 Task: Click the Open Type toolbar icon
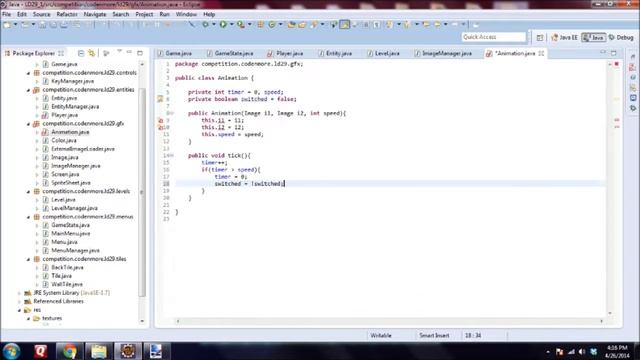291,24
